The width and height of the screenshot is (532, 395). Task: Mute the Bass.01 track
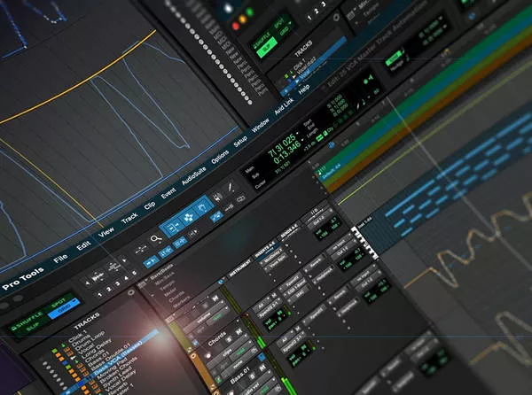pyautogui.click(x=262, y=368)
